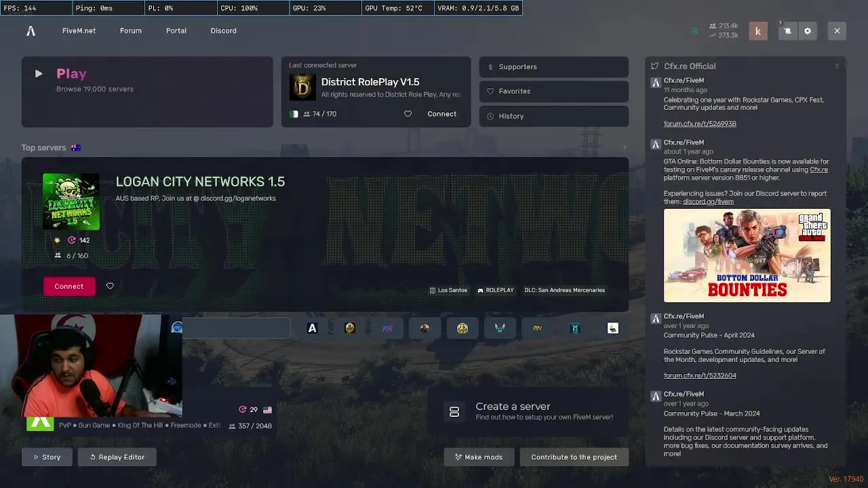Connect to last connected District RolePlay server
868x488 pixels.
(x=441, y=114)
